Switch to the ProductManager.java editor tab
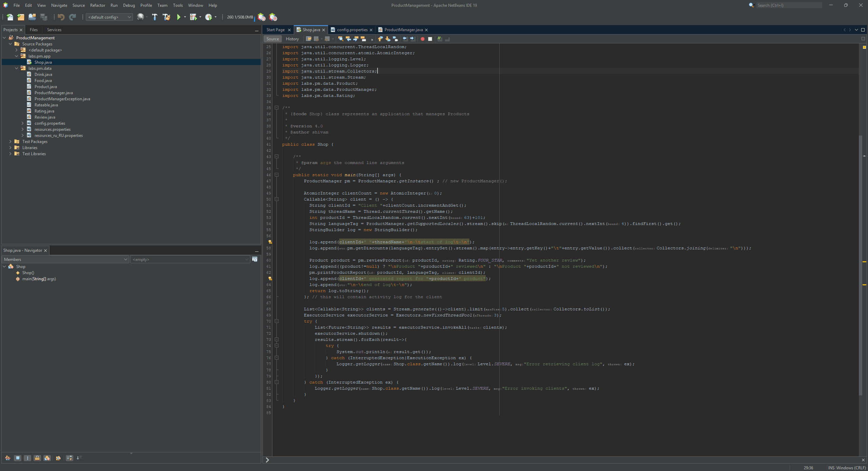Screen dimensions: 868x471 pos(403,30)
